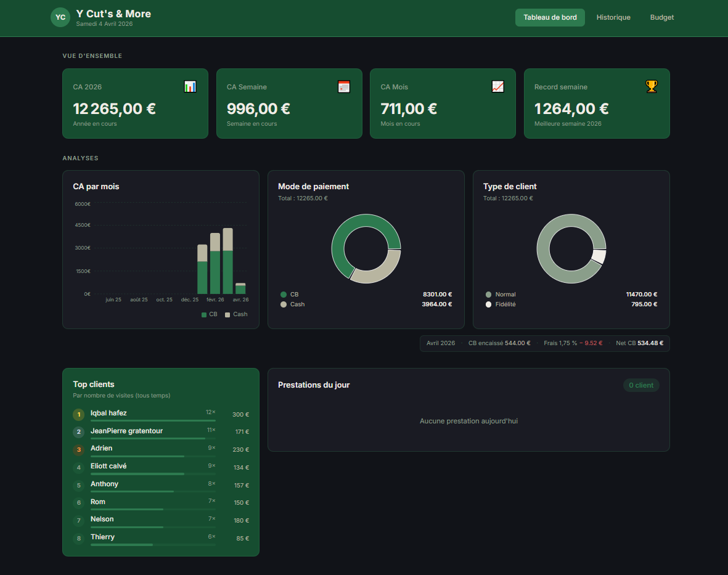Image resolution: width=728 pixels, height=575 pixels.
Task: Click the rank 1 badge next to Iqbal hafez
Action: point(78,415)
